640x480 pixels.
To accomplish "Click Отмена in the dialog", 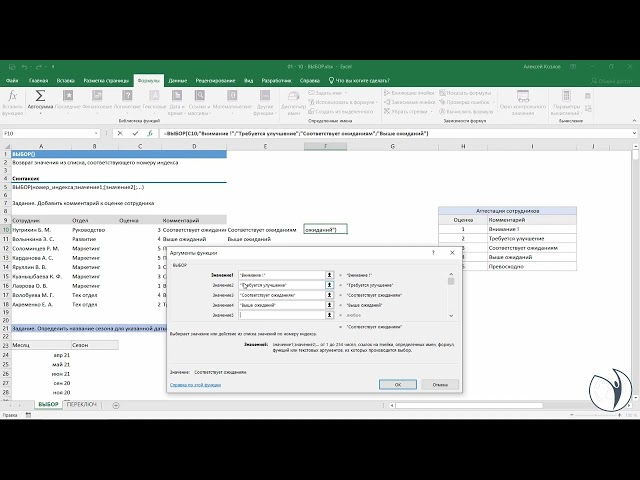I will point(440,384).
